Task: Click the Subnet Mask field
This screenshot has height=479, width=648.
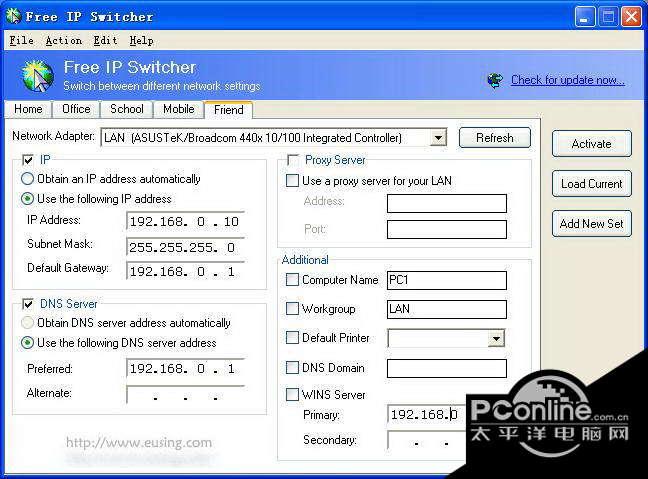Action: coord(185,247)
